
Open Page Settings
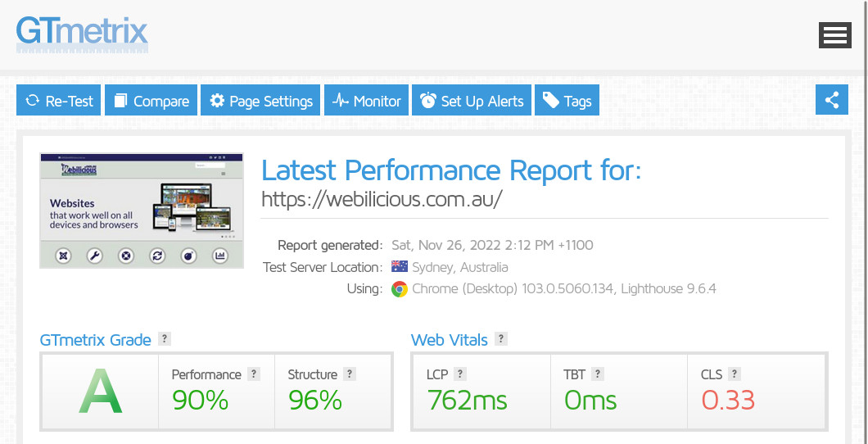point(260,100)
